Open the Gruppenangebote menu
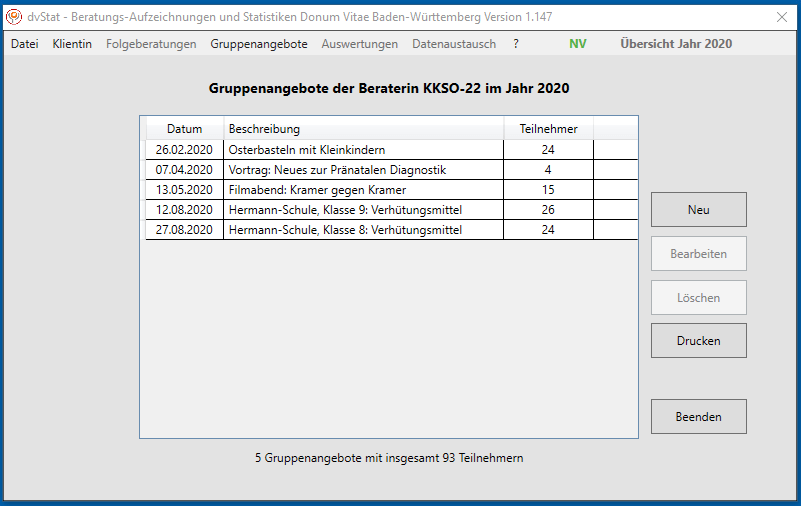 click(x=259, y=44)
